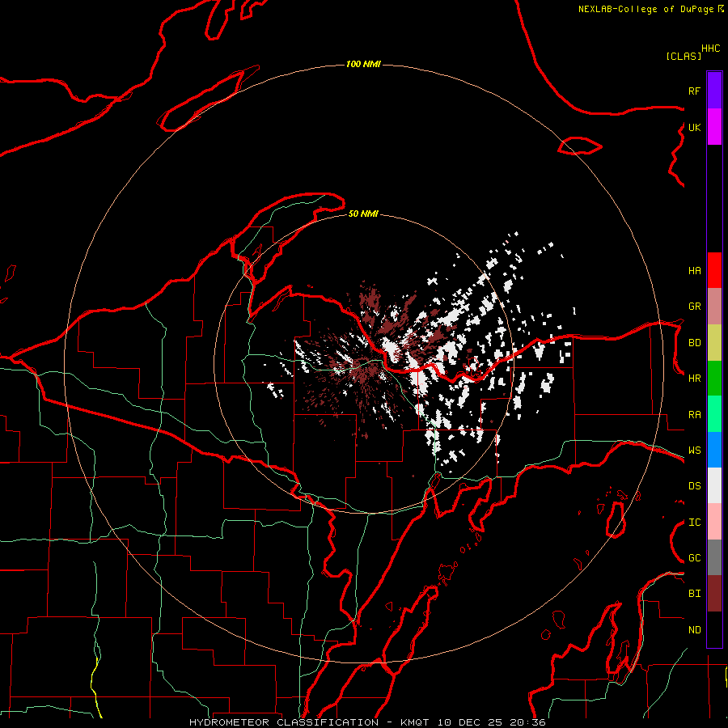
Task: Click the BI dark red legend swatch
Action: pos(714,594)
